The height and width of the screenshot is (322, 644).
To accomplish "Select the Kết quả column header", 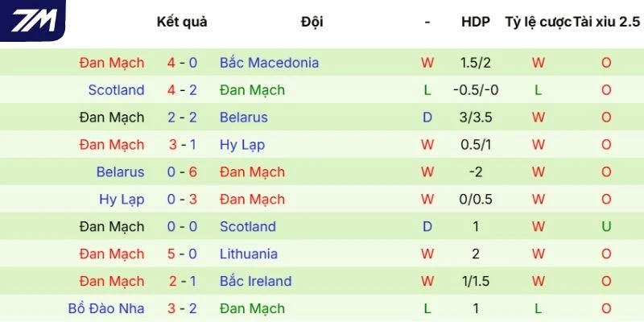I will (x=181, y=22).
